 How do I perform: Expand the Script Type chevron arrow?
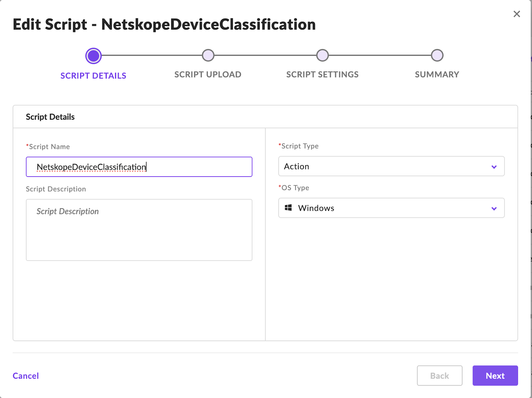[x=494, y=167]
